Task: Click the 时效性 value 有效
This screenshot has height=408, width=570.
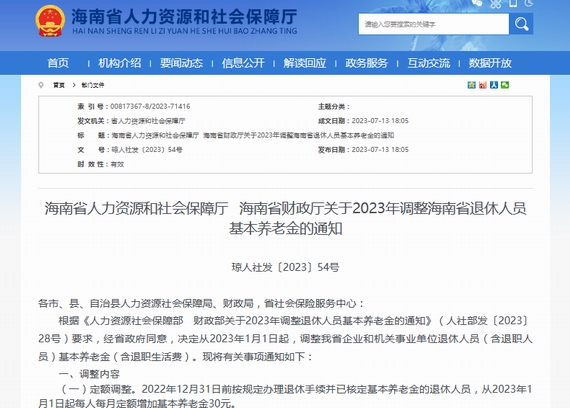Action: tap(117, 164)
